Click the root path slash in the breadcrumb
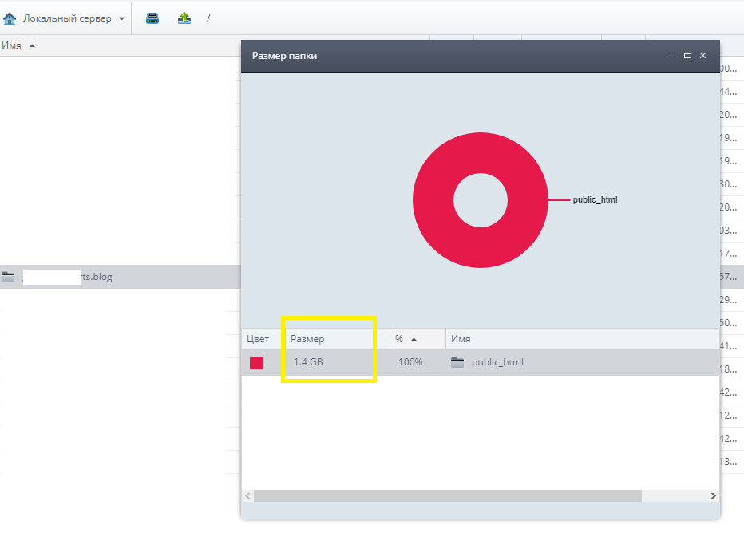 pos(208,18)
